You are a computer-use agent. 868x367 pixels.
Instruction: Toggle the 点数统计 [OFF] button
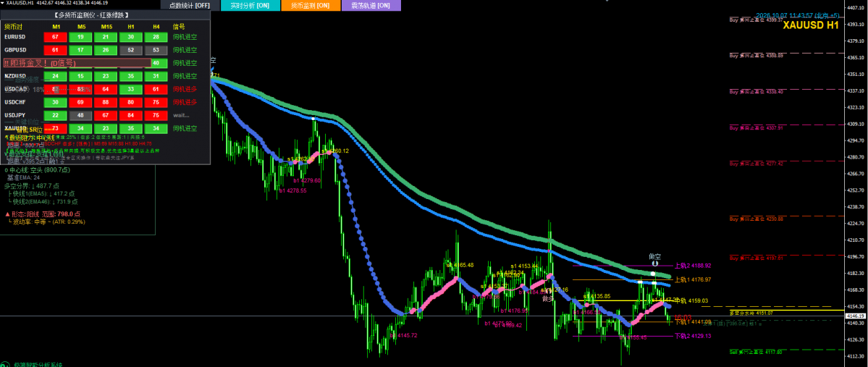190,6
